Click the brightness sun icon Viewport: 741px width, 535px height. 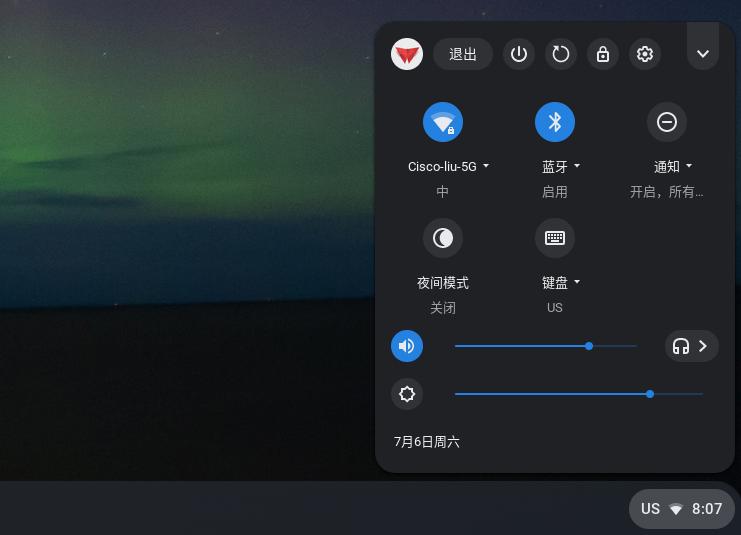click(407, 394)
